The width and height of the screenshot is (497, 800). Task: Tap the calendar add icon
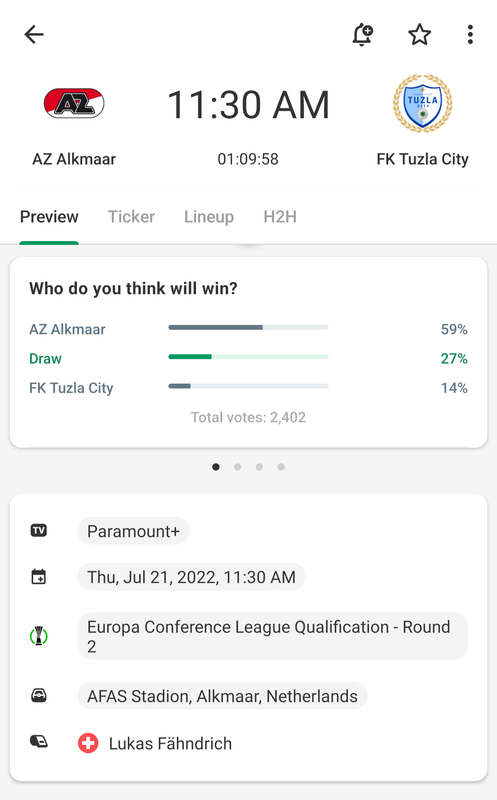click(39, 577)
